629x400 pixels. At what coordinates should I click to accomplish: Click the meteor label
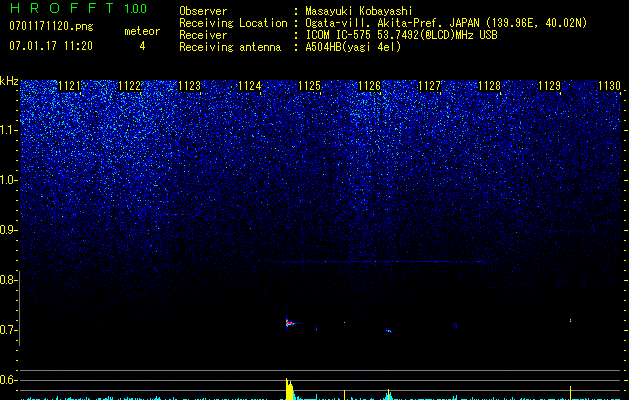pyautogui.click(x=142, y=31)
